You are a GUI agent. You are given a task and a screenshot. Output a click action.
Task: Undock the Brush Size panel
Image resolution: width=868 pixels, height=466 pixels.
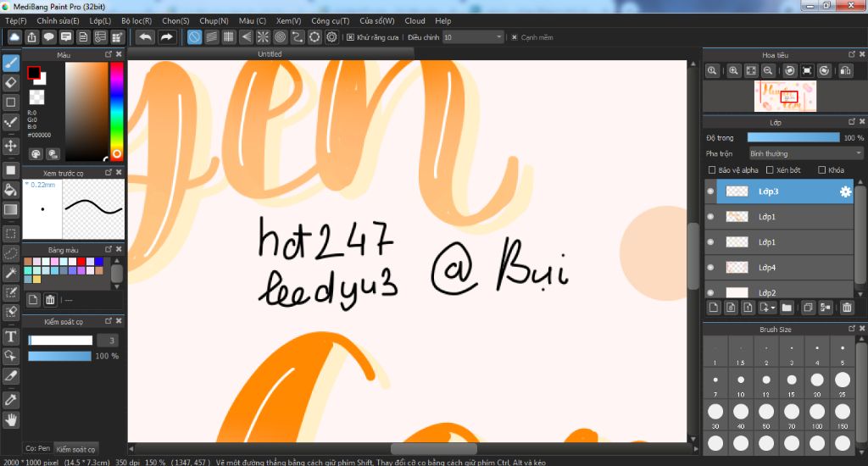852,329
